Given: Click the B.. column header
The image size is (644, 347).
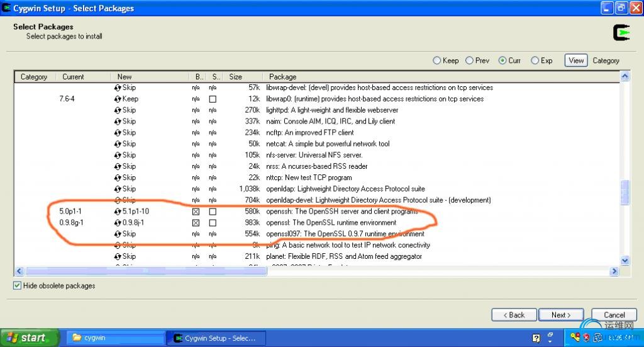Looking at the screenshot, I should [198, 77].
